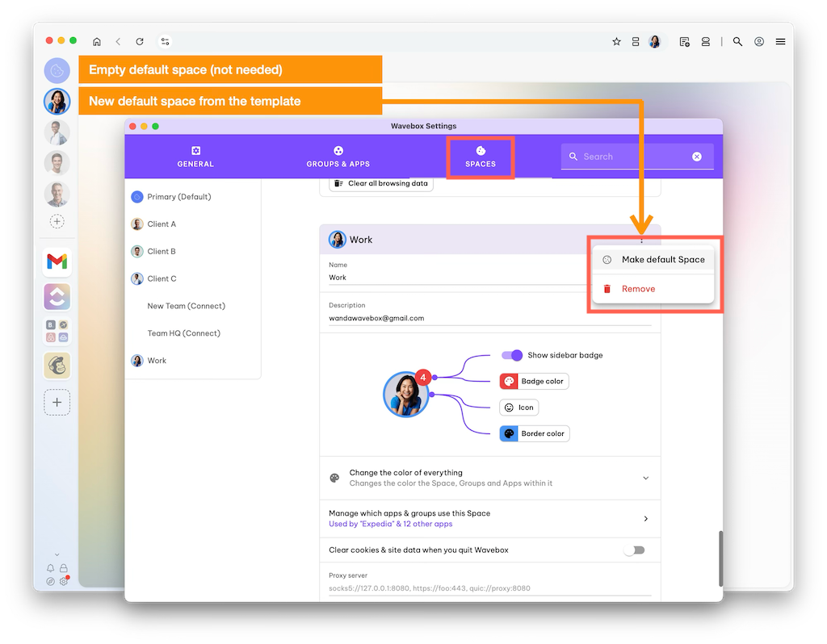Toggle Show sidebar badge switch

pyautogui.click(x=511, y=355)
